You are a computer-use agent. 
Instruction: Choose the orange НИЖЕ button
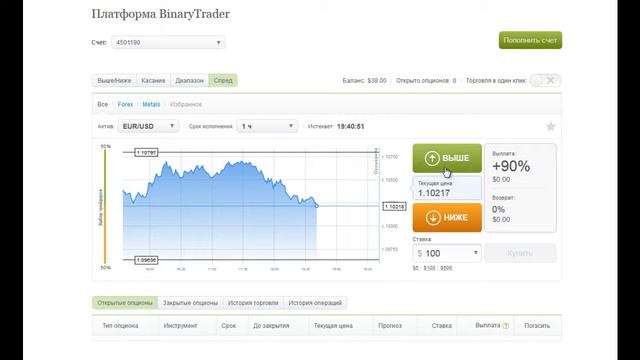[447, 218]
